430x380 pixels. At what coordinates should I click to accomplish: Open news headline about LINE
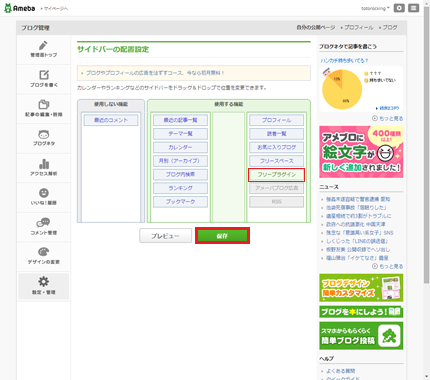tap(357, 241)
